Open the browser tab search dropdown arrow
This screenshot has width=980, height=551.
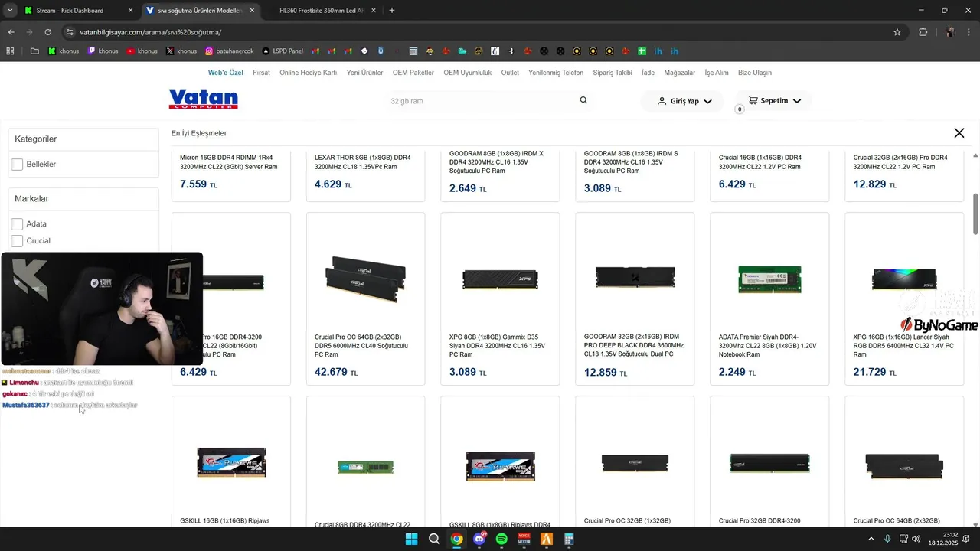point(10,11)
